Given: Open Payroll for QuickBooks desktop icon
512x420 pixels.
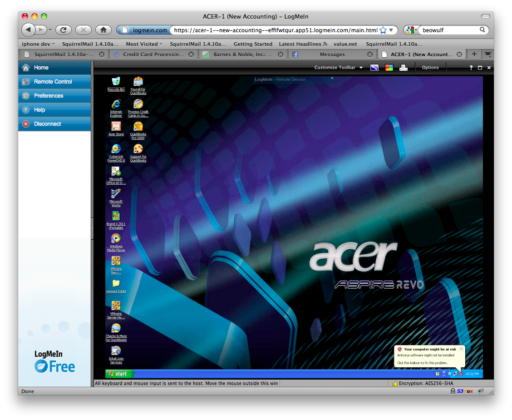Looking at the screenshot, I should [x=138, y=86].
